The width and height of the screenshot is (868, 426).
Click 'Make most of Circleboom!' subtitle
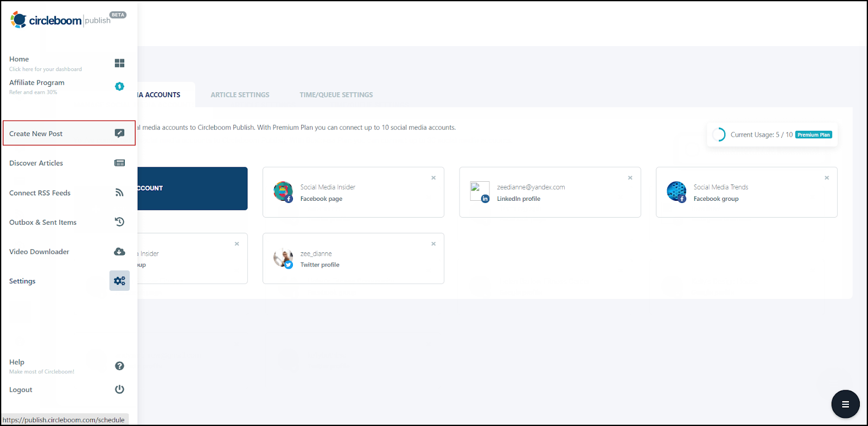click(x=42, y=372)
